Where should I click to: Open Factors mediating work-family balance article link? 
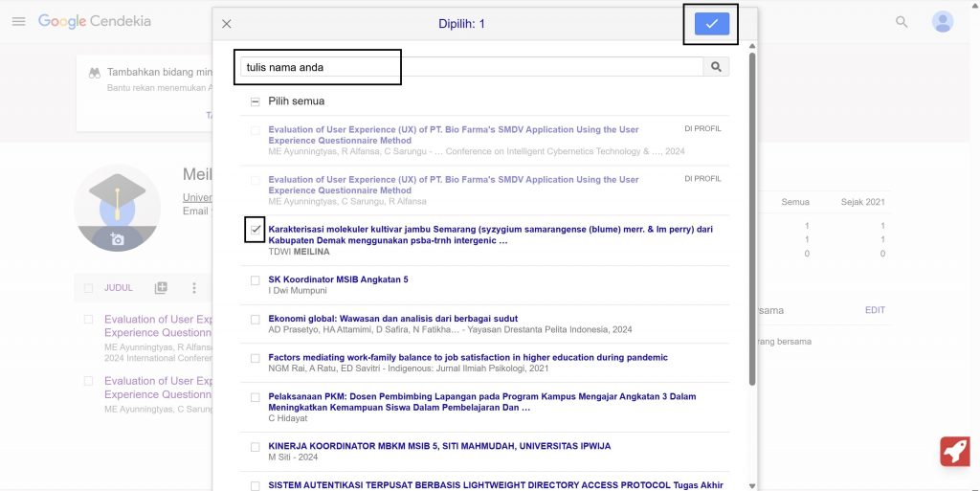tap(468, 357)
